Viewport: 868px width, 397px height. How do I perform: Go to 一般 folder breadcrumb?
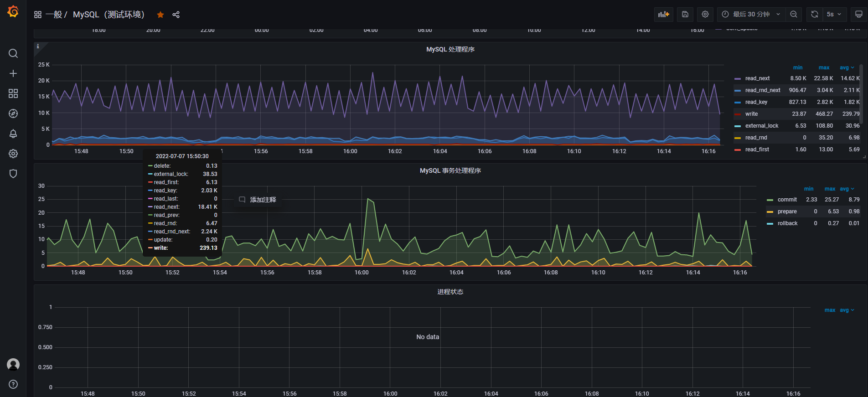pyautogui.click(x=54, y=15)
